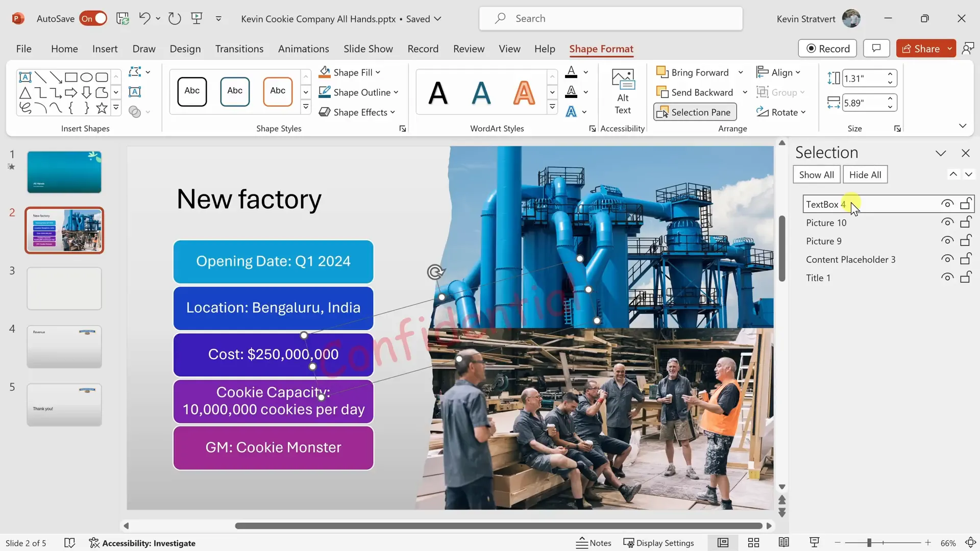Close the Selection pane
980x551 pixels.
965,153
